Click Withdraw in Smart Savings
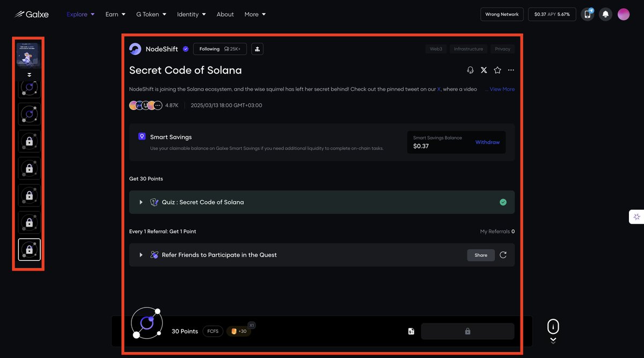The height and width of the screenshot is (358, 644). (487, 142)
